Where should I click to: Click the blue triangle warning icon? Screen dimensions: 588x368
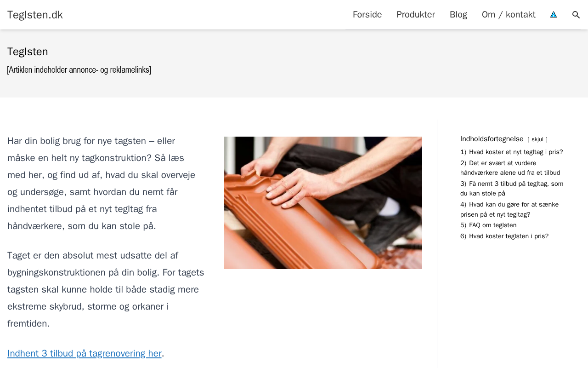pos(554,15)
